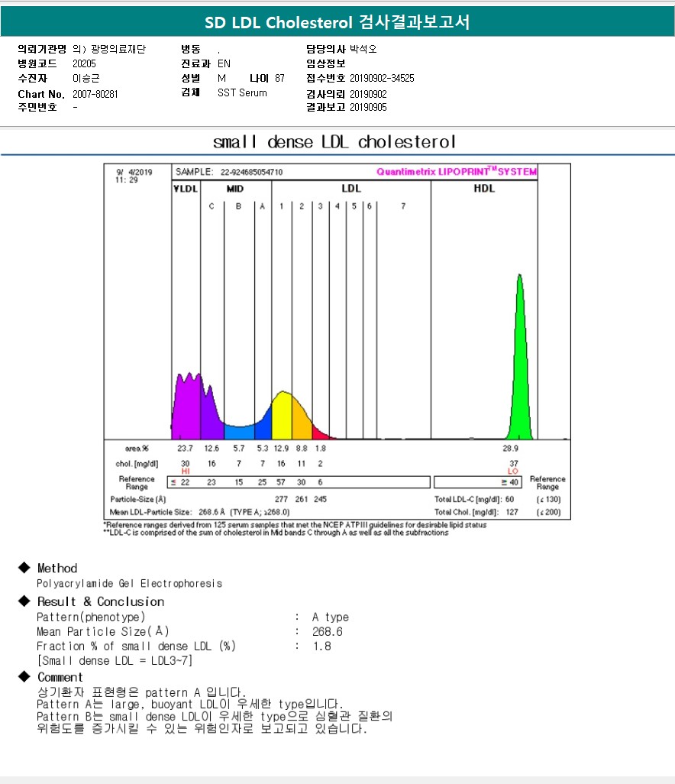Image resolution: width=675 pixels, height=784 pixels.
Task: Click the red HI flag under VLDL cholesterol
Action: pyautogui.click(x=185, y=472)
